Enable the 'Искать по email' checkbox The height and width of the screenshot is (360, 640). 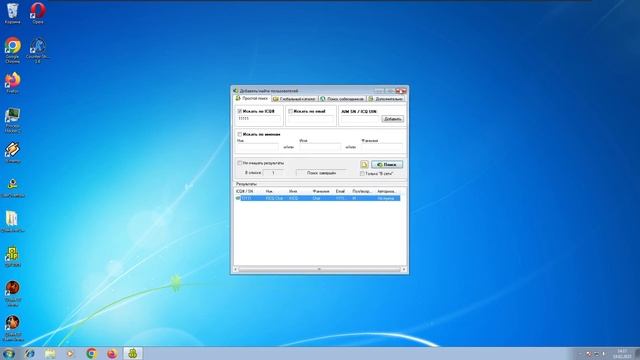[290, 111]
